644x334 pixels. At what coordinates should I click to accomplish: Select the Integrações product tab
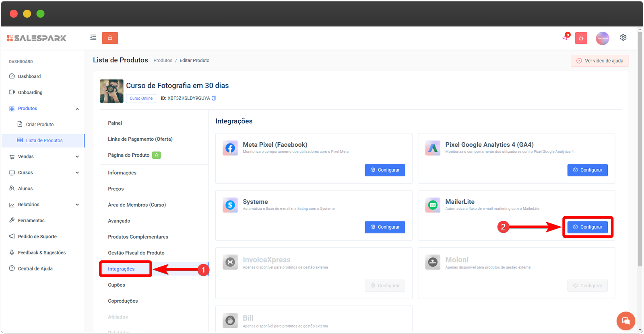[x=121, y=269]
